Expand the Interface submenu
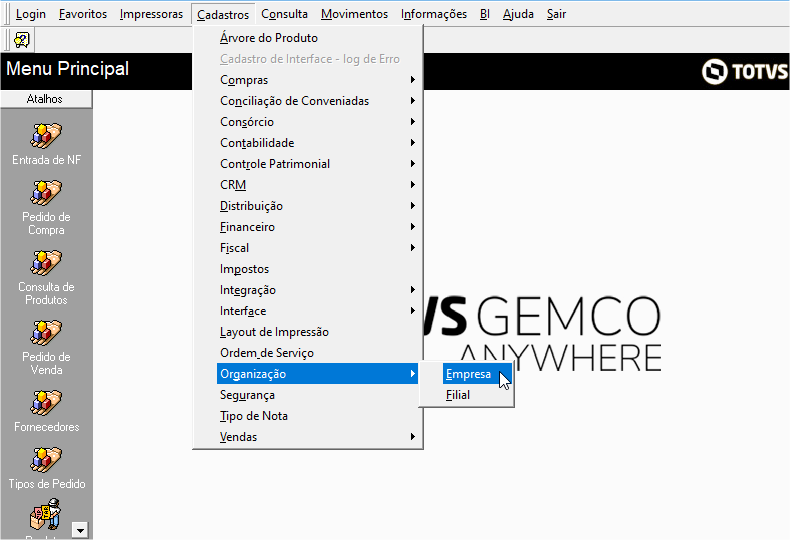This screenshot has height=540, width=790. pos(318,311)
